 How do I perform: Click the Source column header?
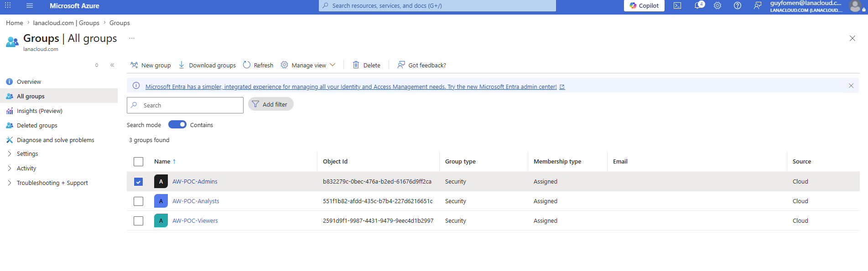point(802,161)
